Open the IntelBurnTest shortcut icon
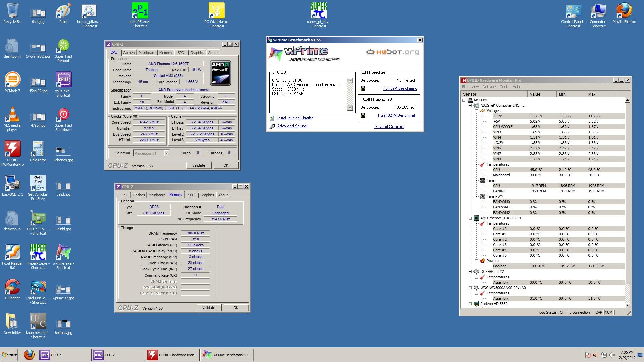Image resolution: width=644 pixels, height=362 pixels. pyautogui.click(x=38, y=292)
